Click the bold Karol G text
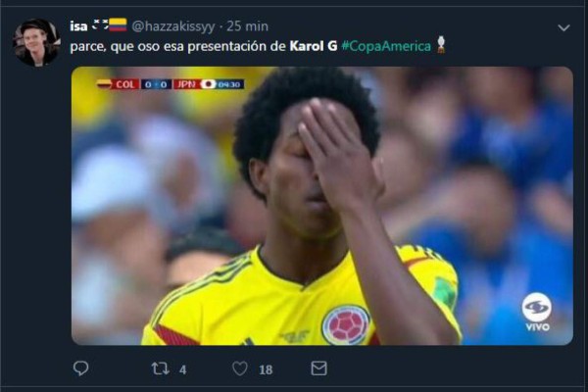 [x=314, y=46]
